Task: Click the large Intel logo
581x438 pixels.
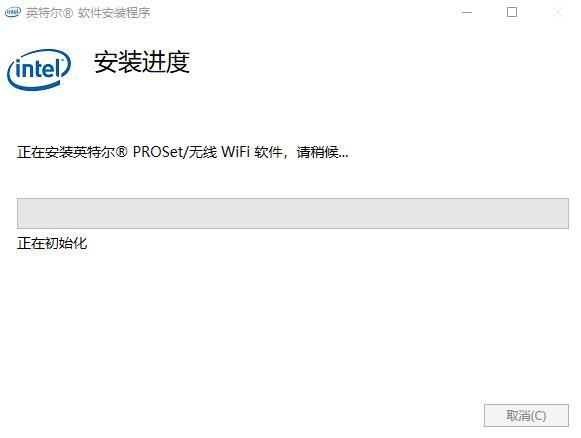Action: coord(39,70)
